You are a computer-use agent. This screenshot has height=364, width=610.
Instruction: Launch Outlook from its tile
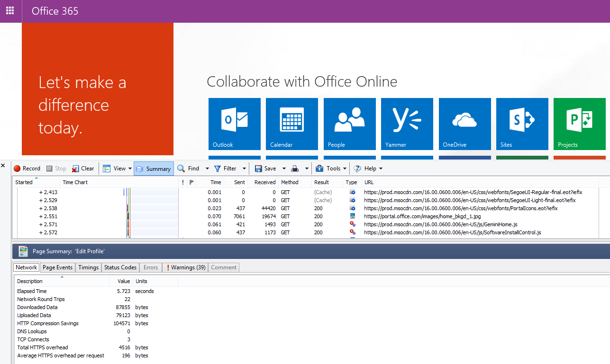pyautogui.click(x=234, y=124)
